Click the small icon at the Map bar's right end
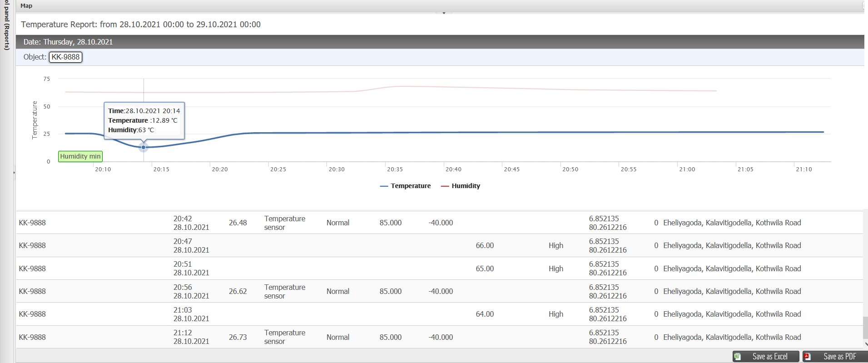 865,6
